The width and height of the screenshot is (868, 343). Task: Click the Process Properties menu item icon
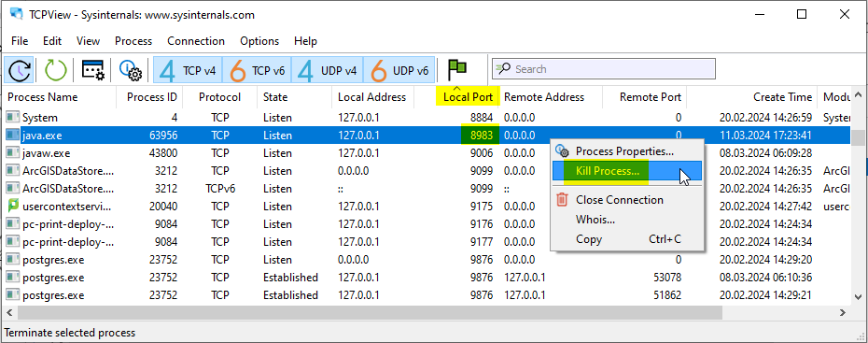pyautogui.click(x=562, y=150)
